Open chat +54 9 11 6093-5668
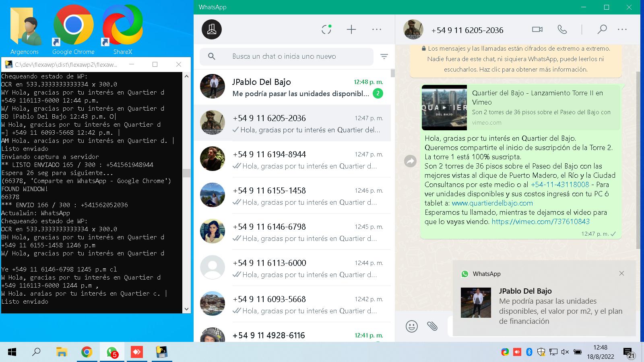The height and width of the screenshot is (362, 644). pyautogui.click(x=292, y=304)
